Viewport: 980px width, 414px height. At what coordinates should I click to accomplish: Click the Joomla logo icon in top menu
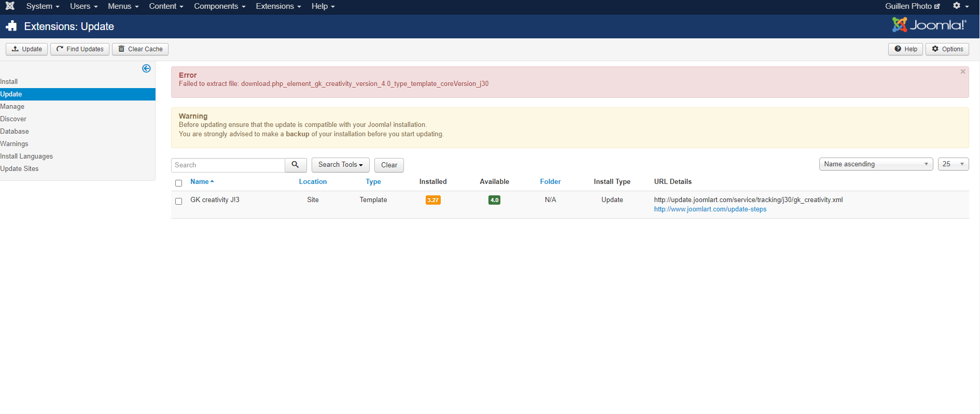click(x=10, y=6)
